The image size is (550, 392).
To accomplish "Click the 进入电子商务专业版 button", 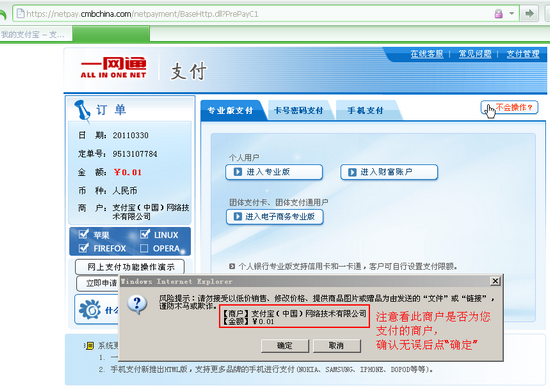I will pos(275,217).
